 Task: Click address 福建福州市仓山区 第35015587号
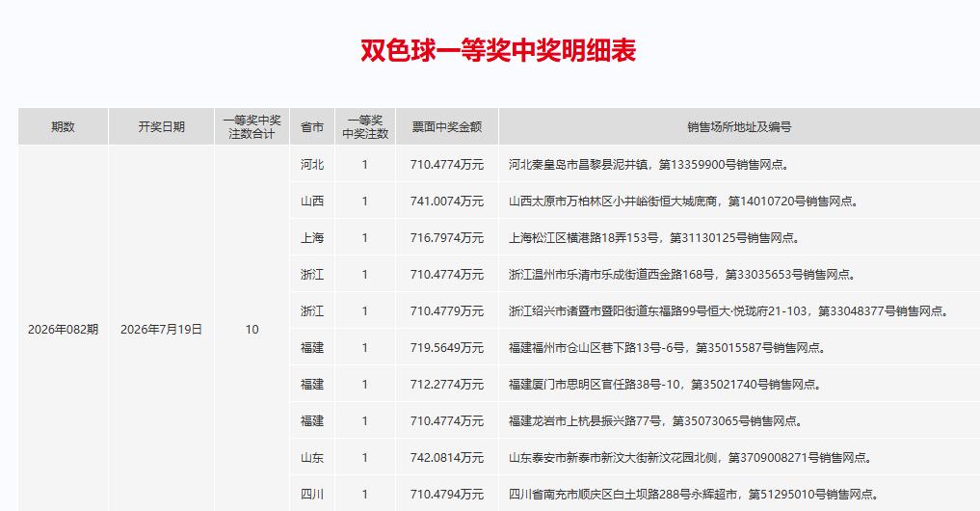click(x=667, y=348)
